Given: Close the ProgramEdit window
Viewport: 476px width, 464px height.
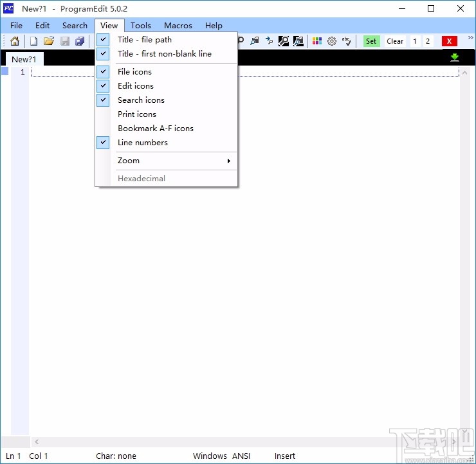Looking at the screenshot, I should (x=460, y=8).
